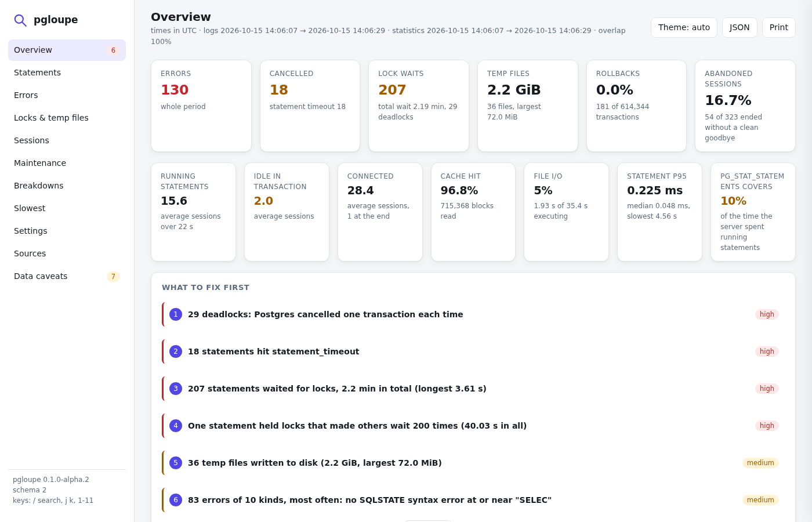Open Data caveats with 7 badge
The width and height of the screenshot is (812, 522).
point(67,276)
